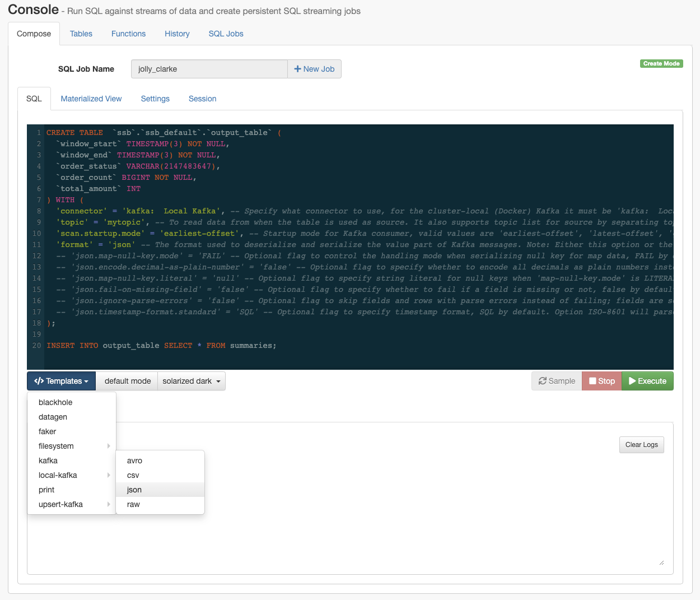The image size is (700, 600).
Task: Click the SQL Job Name input field
Action: (209, 69)
